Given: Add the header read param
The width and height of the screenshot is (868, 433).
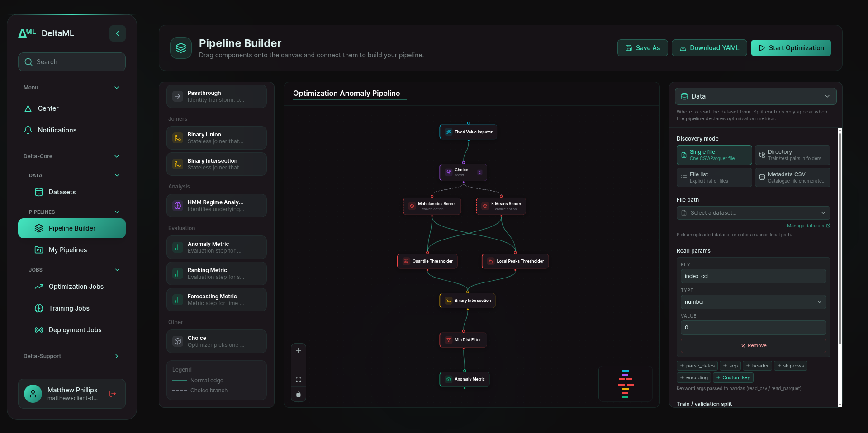Looking at the screenshot, I should (757, 366).
